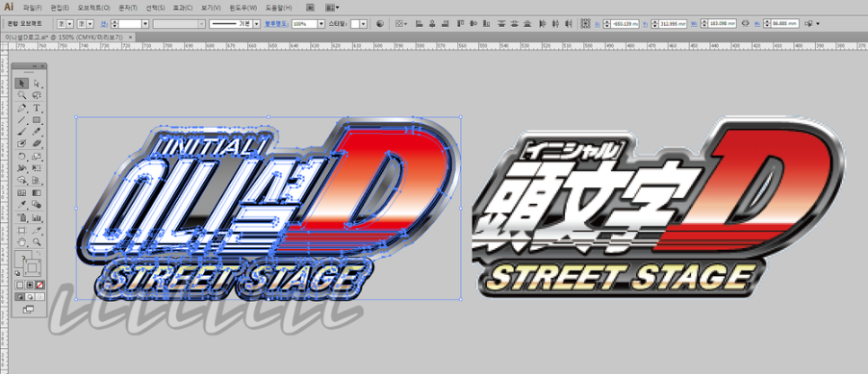
Task: Select the Magic Wand tool
Action: 21,95
